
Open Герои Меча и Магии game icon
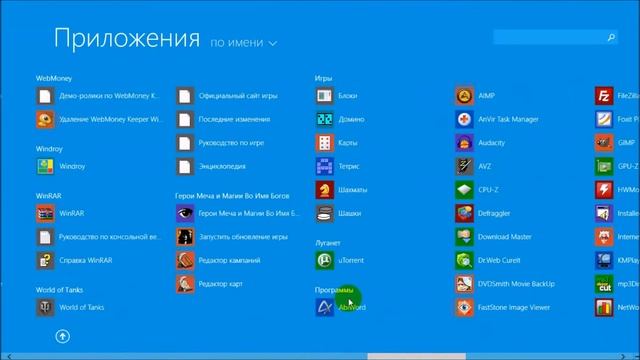(x=185, y=213)
